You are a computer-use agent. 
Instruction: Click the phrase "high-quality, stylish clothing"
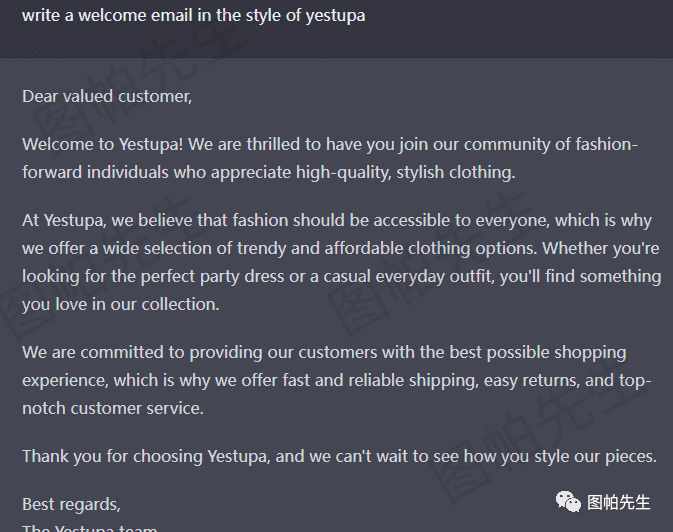(x=405, y=172)
